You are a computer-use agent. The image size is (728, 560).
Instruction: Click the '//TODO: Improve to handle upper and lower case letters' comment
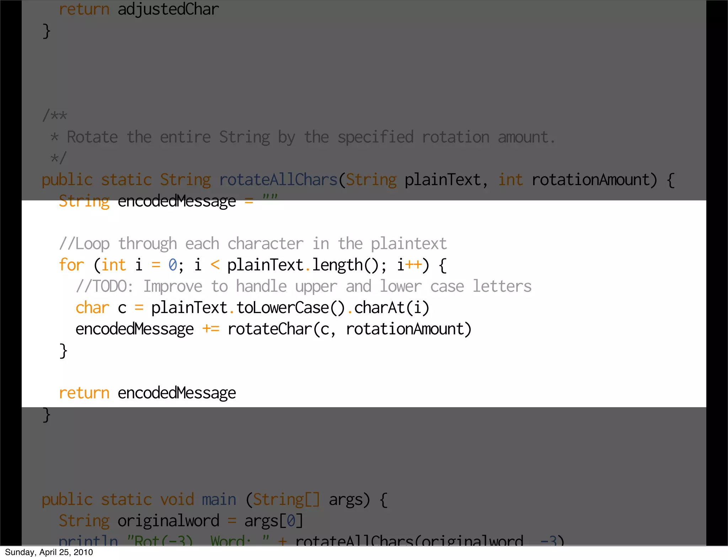point(304,287)
